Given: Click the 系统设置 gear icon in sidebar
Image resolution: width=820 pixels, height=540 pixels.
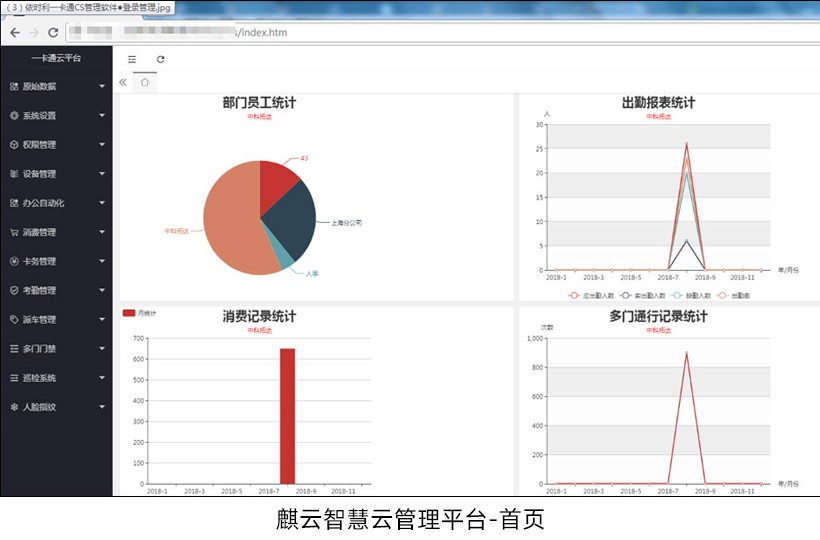Looking at the screenshot, I should pyautogui.click(x=14, y=116).
